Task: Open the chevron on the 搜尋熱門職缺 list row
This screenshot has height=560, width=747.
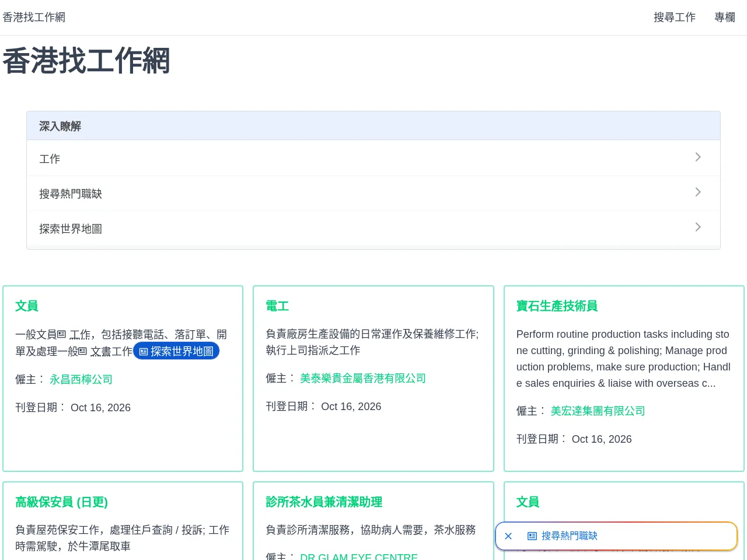Action: coord(698,192)
